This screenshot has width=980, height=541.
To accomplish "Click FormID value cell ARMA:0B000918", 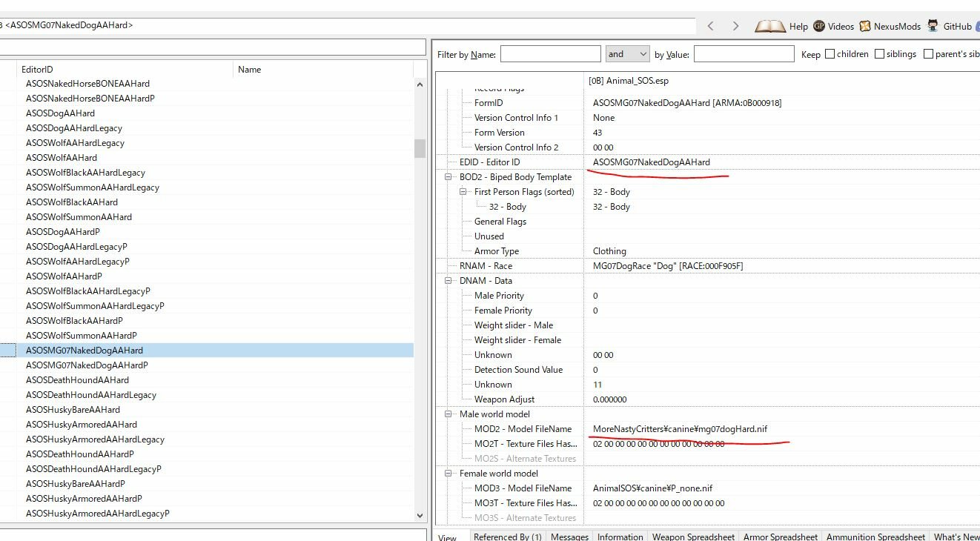I will click(687, 103).
